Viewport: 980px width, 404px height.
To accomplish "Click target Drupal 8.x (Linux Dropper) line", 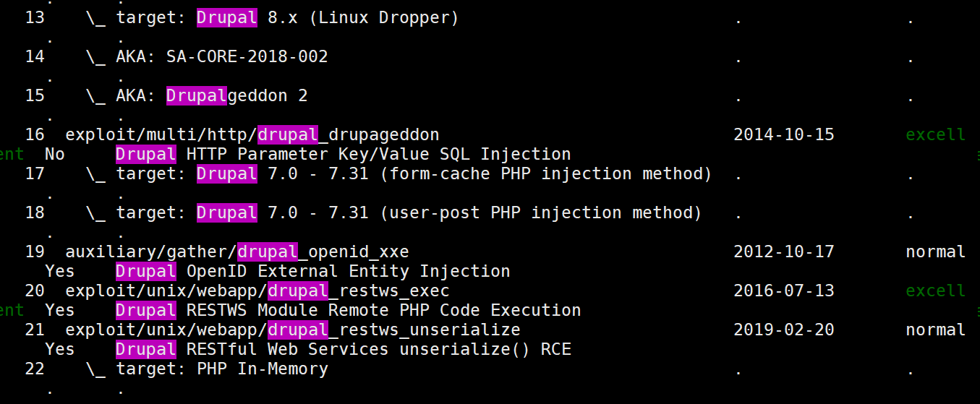I will [287, 17].
